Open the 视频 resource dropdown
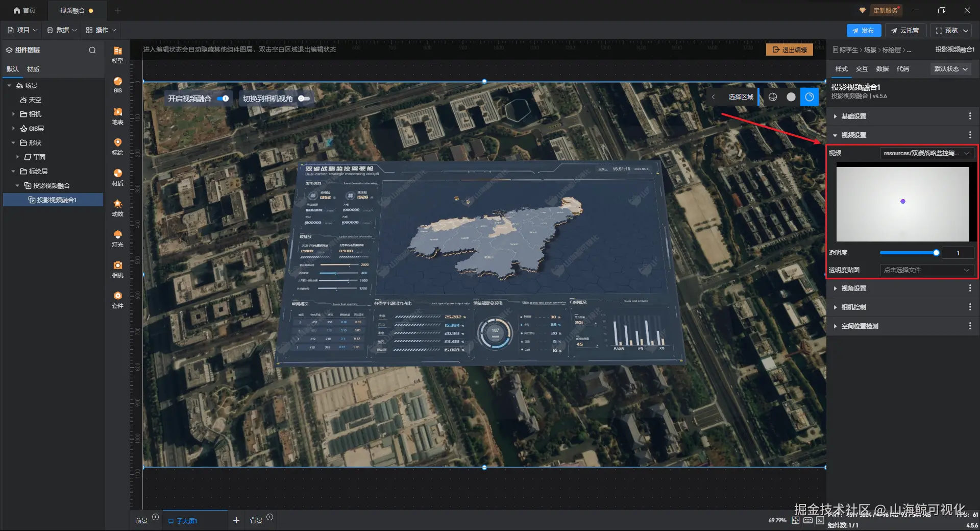980x531 pixels. tap(926, 153)
